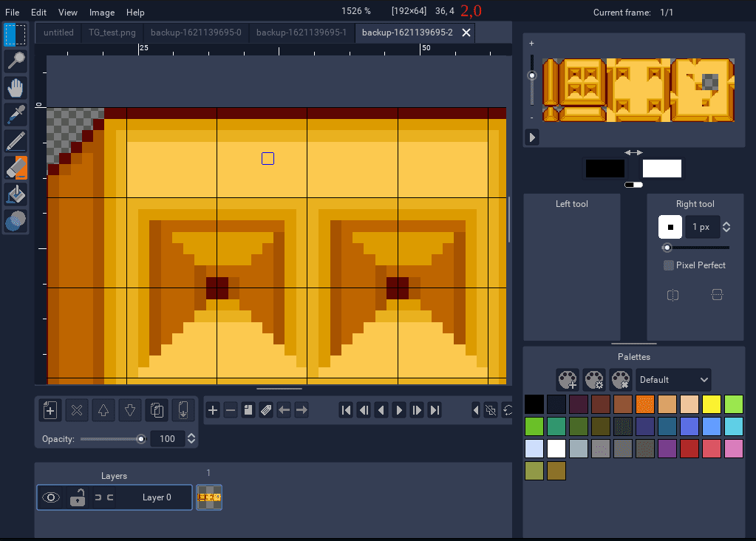Clone the current frame
The width and height of the screenshot is (756, 541).
[x=248, y=410]
